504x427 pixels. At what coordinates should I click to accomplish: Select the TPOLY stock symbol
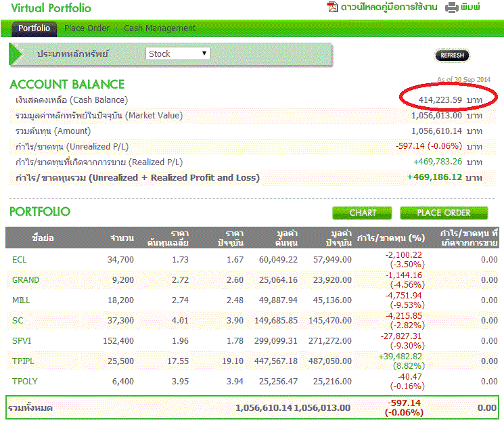point(25,381)
